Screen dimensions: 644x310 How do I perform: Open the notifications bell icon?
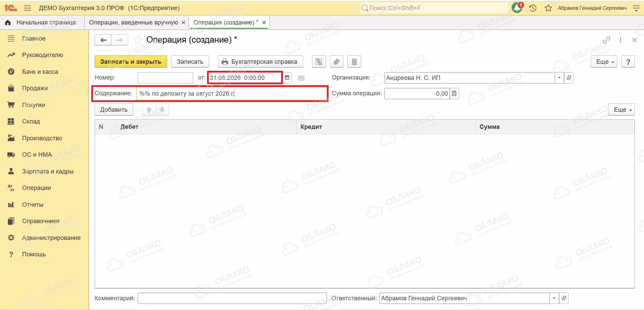click(517, 8)
